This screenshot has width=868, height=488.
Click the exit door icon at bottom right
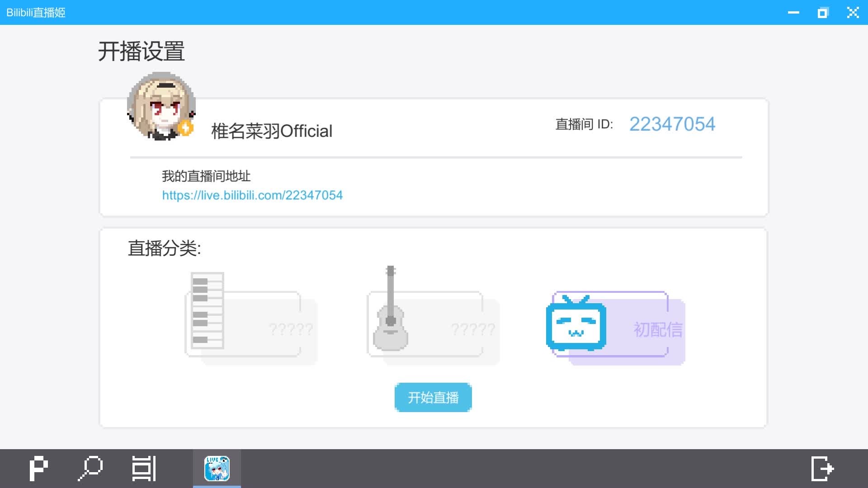822,469
